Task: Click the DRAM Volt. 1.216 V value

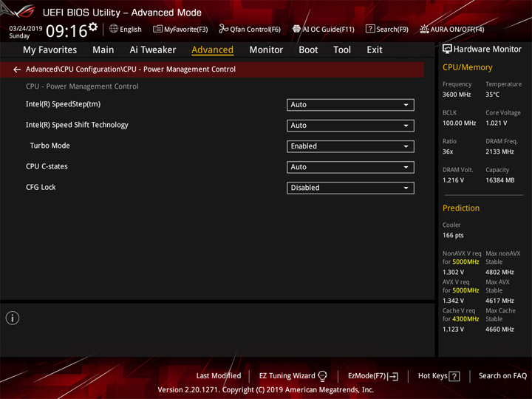Action: (453, 180)
